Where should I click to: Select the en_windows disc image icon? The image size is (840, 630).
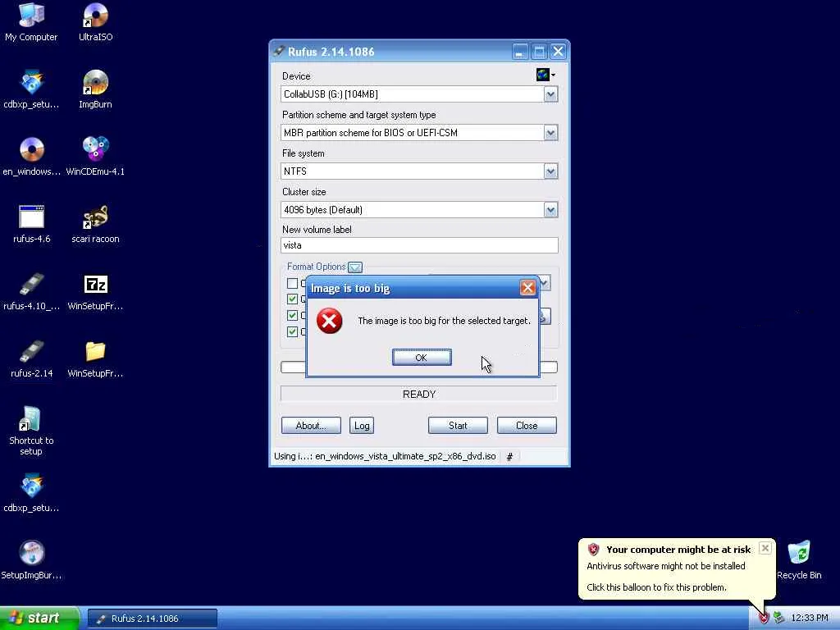[32, 157]
